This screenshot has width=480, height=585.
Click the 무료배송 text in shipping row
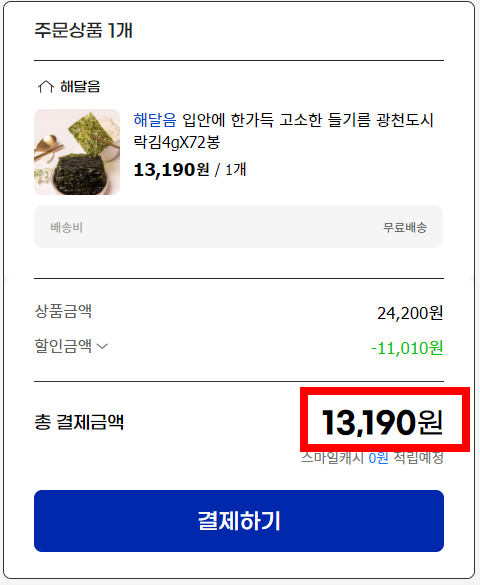[405, 227]
